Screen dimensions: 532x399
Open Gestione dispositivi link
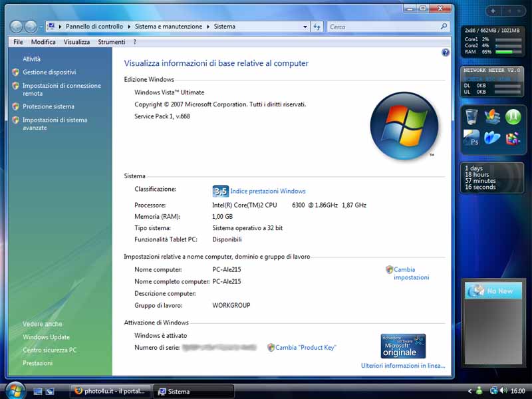pos(49,72)
